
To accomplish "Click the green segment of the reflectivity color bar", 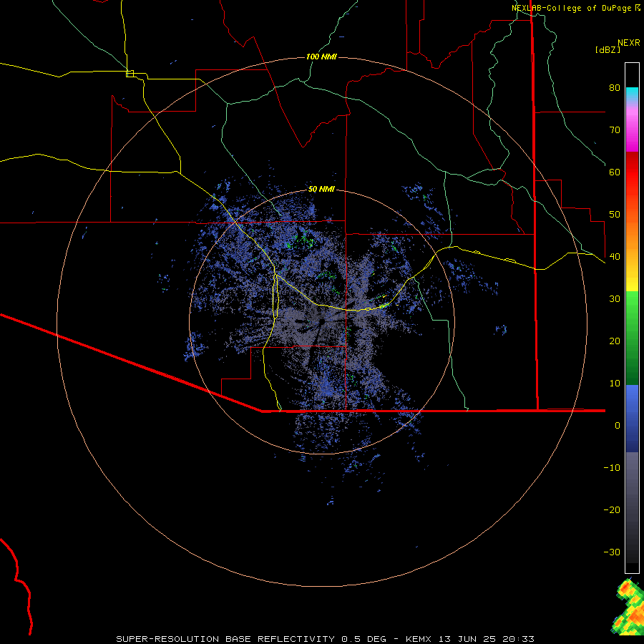I will click(x=632, y=338).
